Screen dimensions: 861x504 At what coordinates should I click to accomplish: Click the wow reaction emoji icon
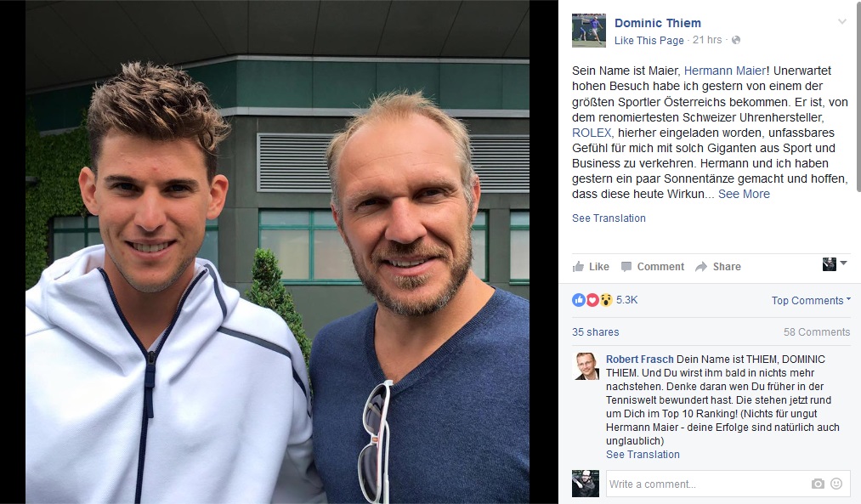(x=606, y=300)
